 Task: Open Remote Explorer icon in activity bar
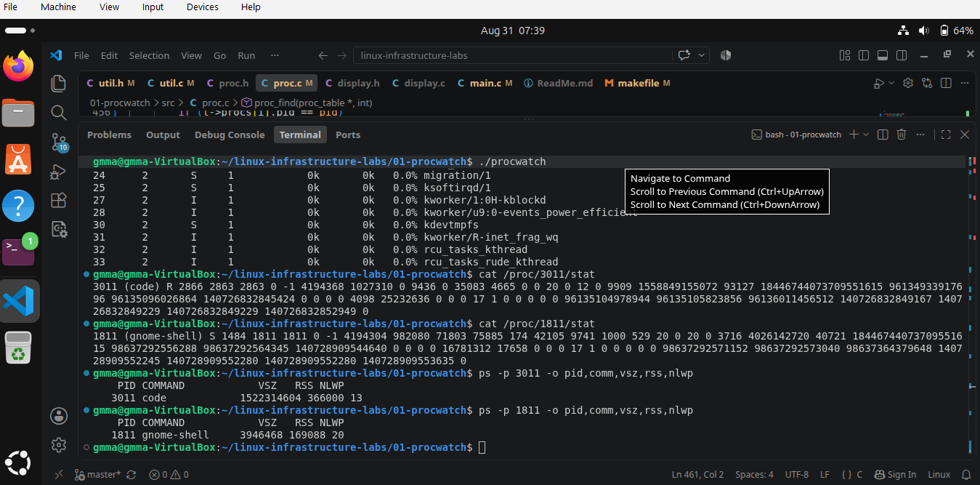pos(59,229)
